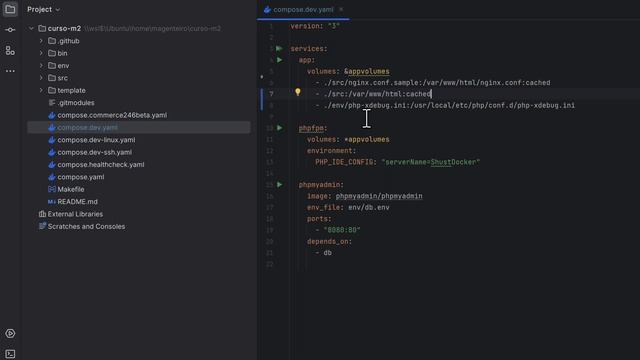Expand the src folder

[41, 78]
